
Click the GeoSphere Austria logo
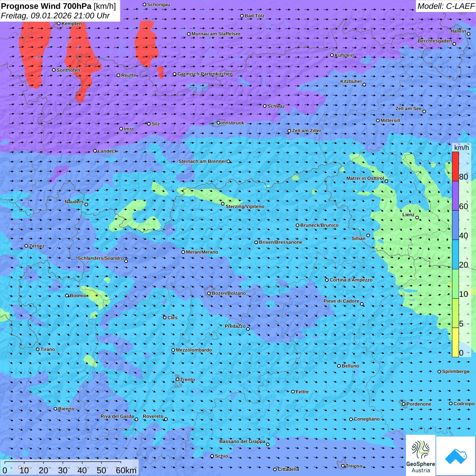(421, 455)
